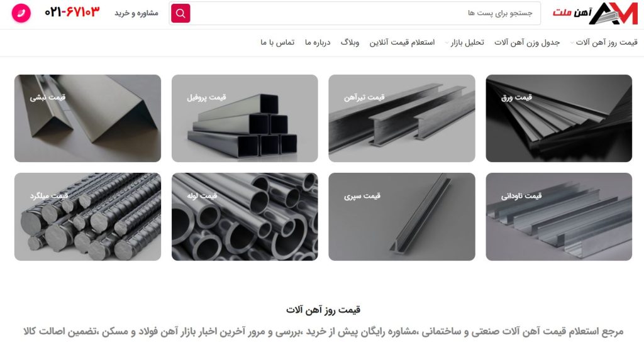Open the قیمت نبشی angle iron card
Image resolution: width=644 pixels, height=348 pixels.
coord(87,118)
